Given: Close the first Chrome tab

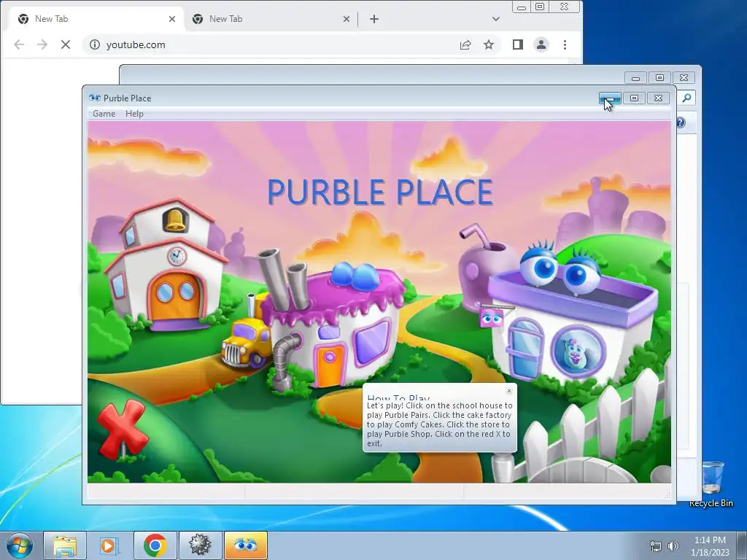Looking at the screenshot, I should 172,19.
